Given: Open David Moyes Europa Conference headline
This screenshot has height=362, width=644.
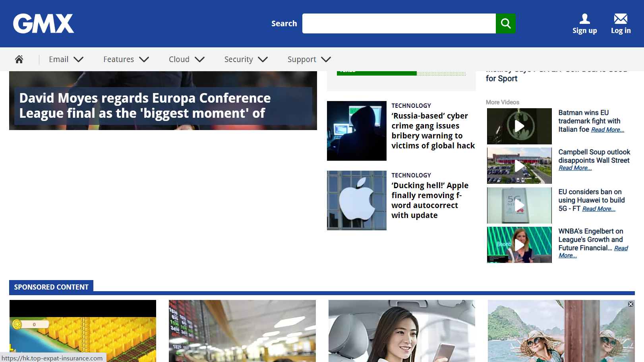Looking at the screenshot, I should (145, 105).
